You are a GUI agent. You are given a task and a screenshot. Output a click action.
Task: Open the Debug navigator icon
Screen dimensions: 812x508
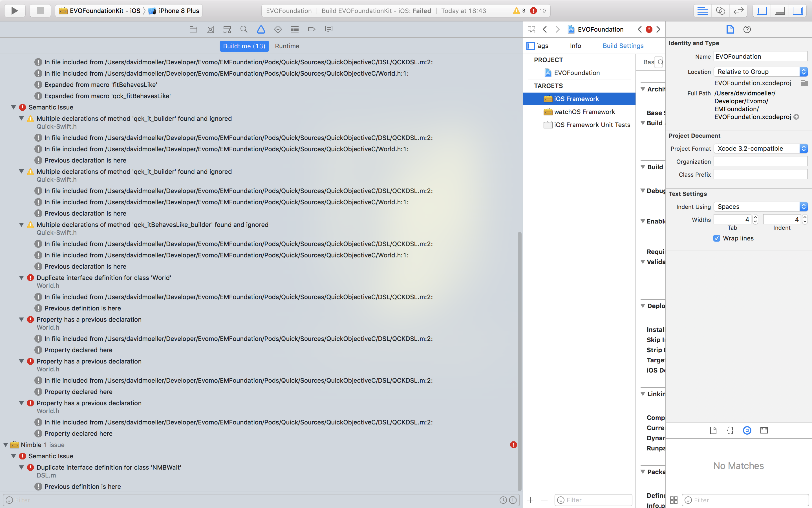[x=295, y=29]
